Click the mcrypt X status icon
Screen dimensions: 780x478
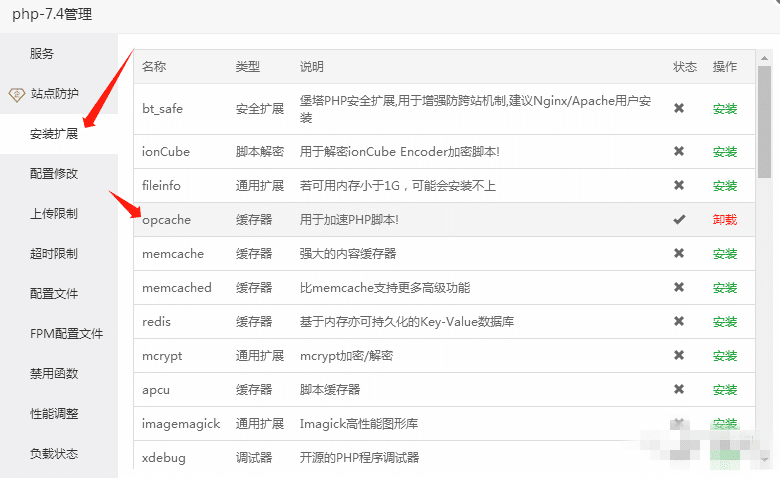point(679,355)
